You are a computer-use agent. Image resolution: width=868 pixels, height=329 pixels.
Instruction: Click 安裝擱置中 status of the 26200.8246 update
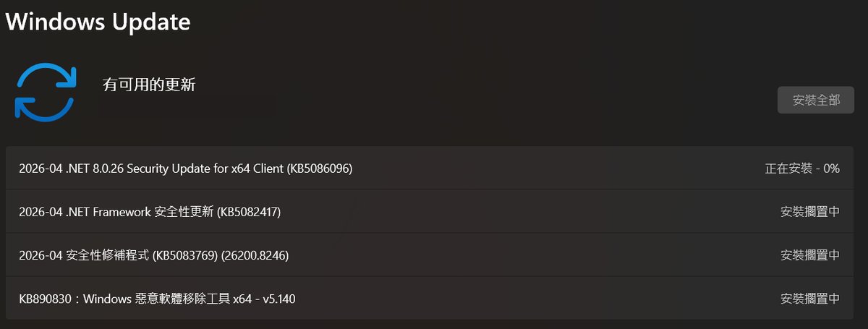click(809, 255)
